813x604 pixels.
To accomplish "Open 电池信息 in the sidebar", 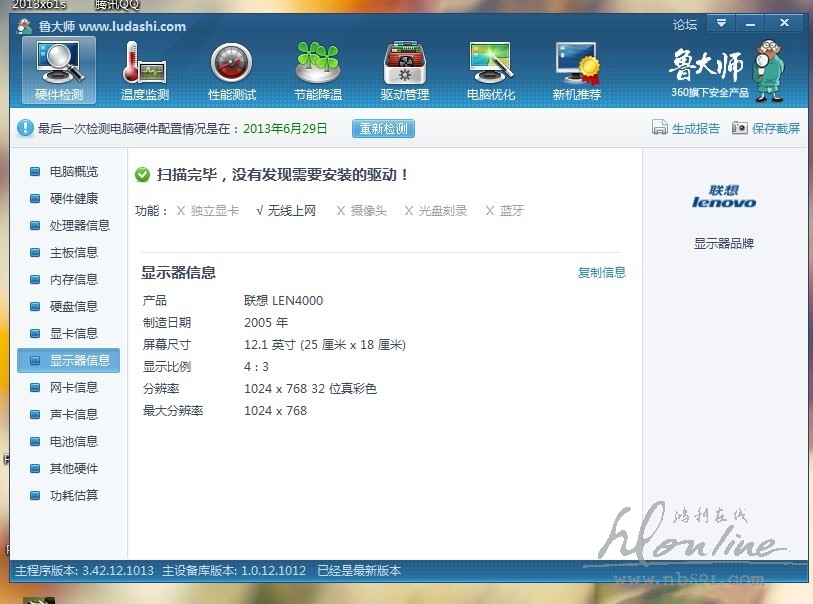I will point(74,442).
